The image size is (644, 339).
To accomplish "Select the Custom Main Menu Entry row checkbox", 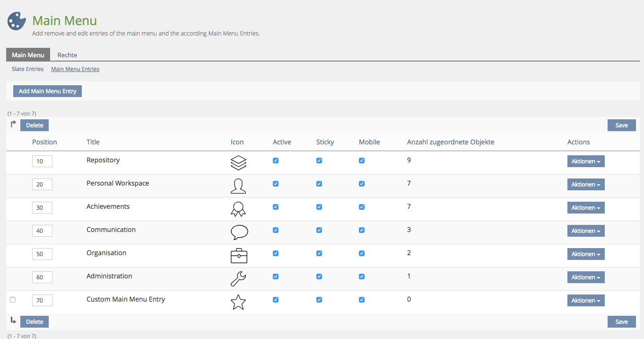I will pos(13,300).
